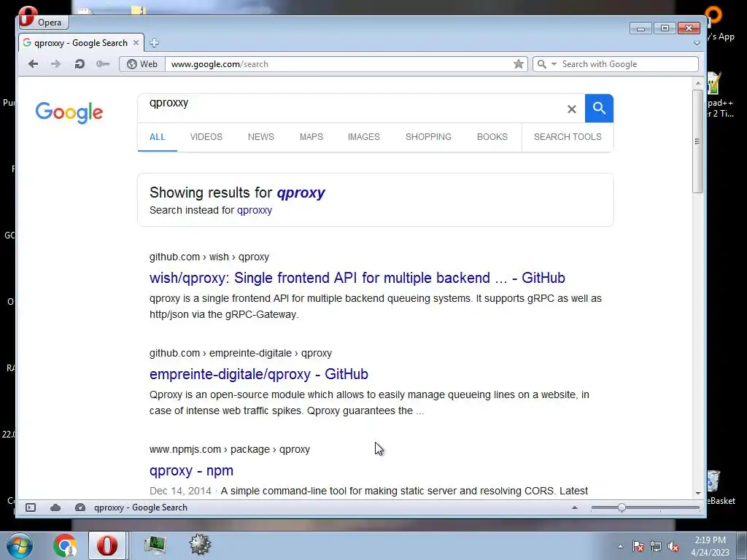Reload the page
This screenshot has width=747, height=560.
coord(79,64)
